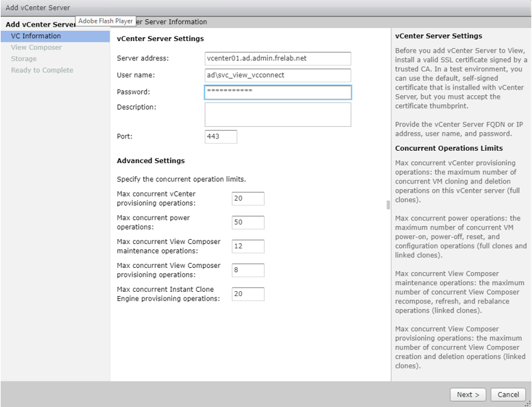
Task: Click the Server address input field
Action: tap(278, 58)
